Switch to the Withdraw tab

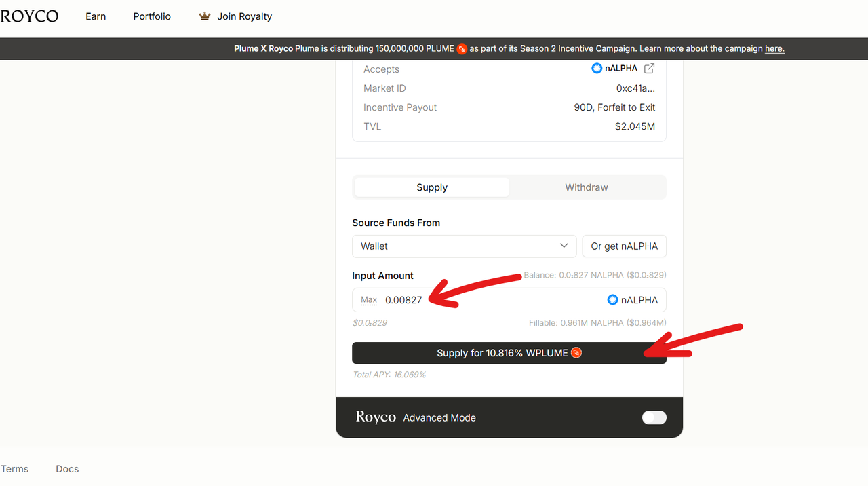[x=587, y=187]
